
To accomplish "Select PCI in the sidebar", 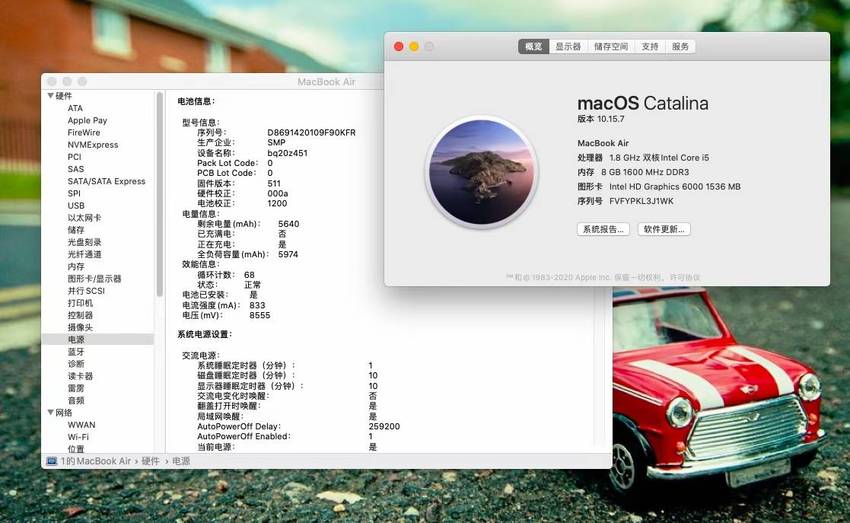I will 74,157.
